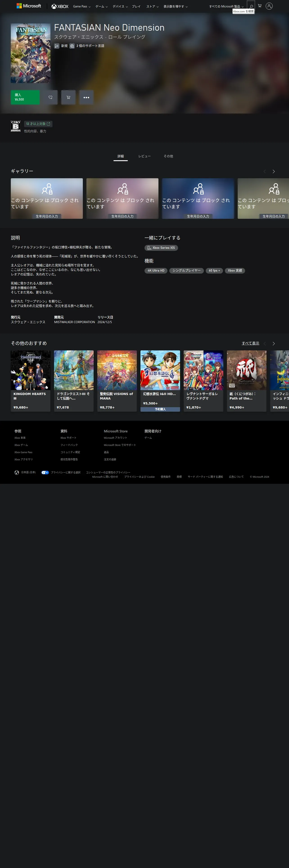Image resolution: width=289 pixels, height=868 pixels.
Task: Open the 12才以上対象 rating link
Action: coord(38,124)
